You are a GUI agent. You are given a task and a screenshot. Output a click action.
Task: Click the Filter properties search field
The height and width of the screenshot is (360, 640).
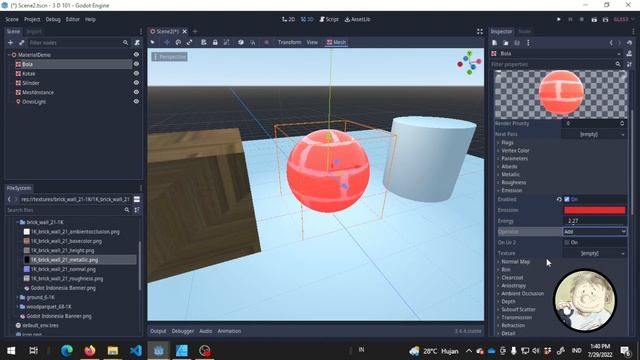(556, 64)
